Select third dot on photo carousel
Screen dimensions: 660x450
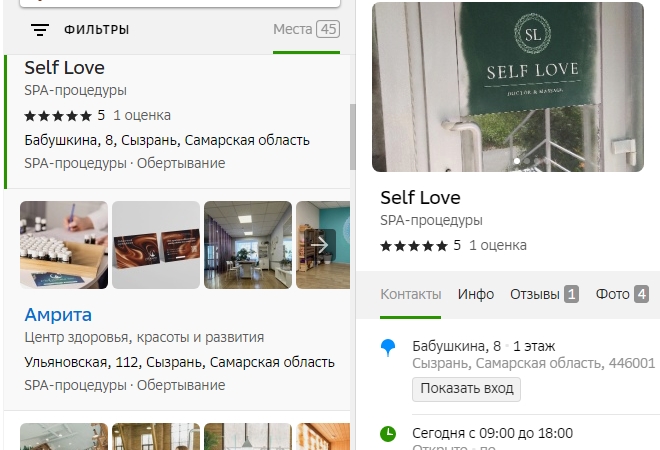tap(537, 161)
